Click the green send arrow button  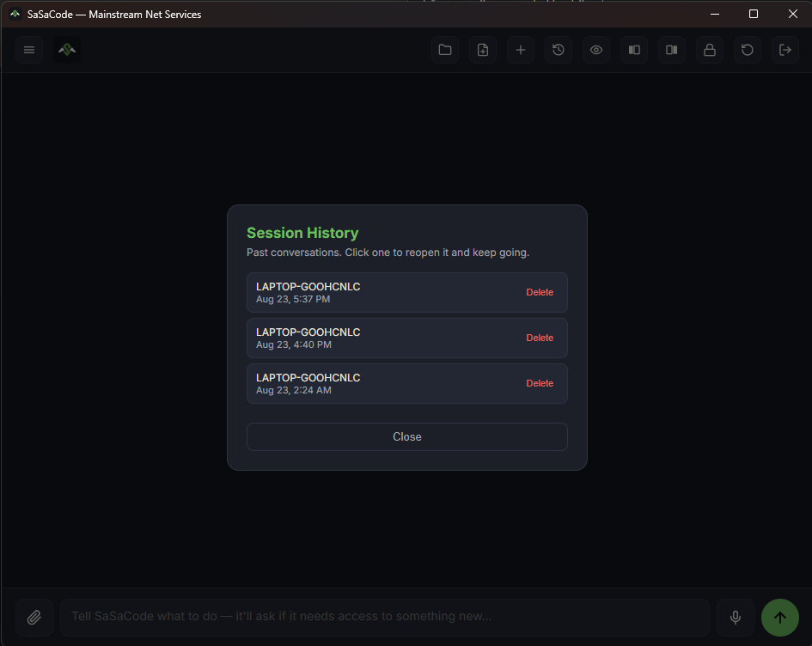(x=780, y=617)
